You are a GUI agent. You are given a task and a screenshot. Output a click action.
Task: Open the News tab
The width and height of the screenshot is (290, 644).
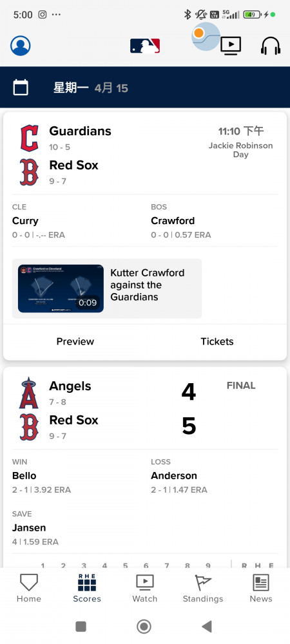tap(261, 588)
